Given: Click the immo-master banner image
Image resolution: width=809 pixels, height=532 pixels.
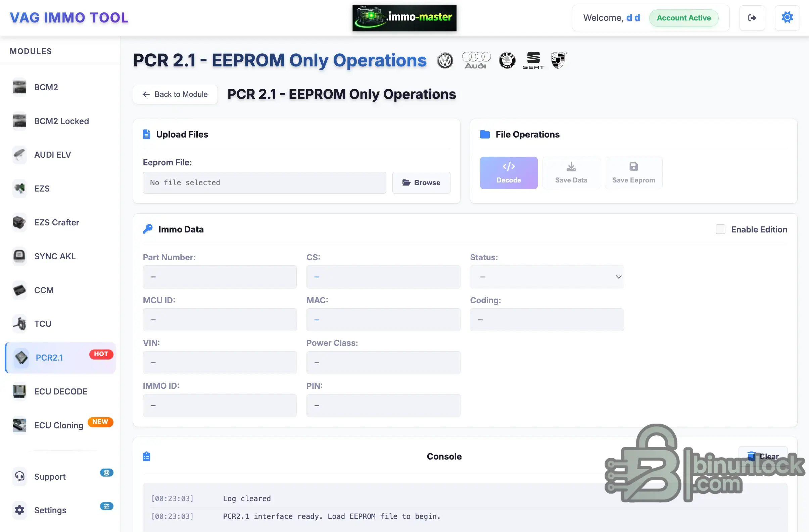Looking at the screenshot, I should coord(404,18).
